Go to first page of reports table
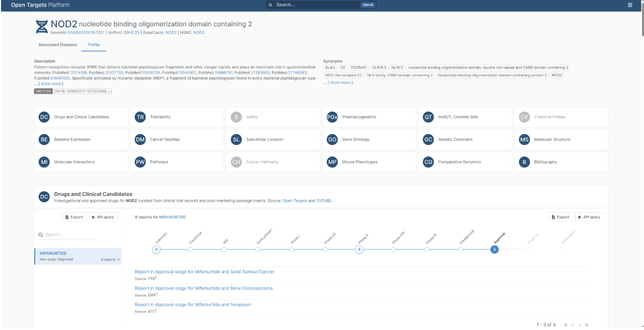Screen dimensions: 644x330 [x=566, y=325]
